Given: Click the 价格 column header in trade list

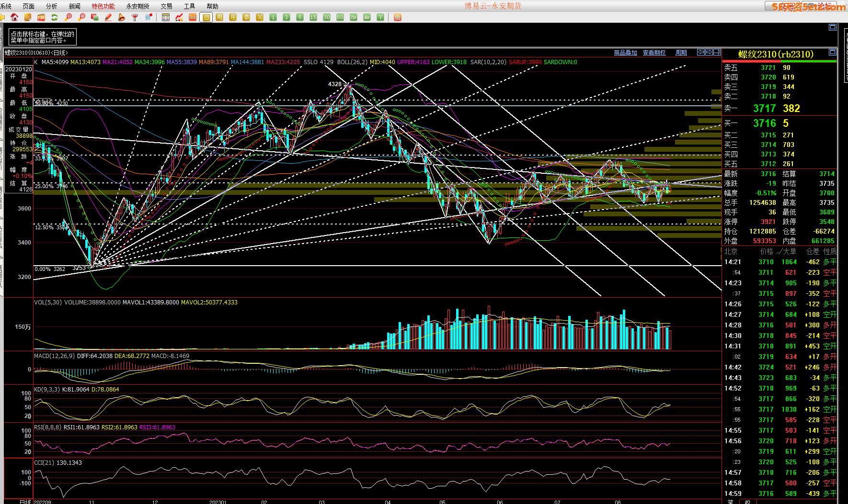Looking at the screenshot, I should 767,252.
